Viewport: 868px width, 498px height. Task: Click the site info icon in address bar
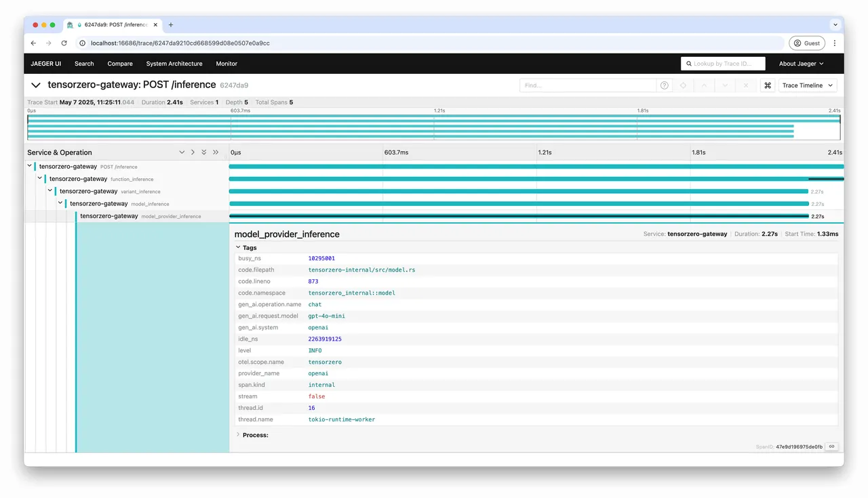pos(83,43)
